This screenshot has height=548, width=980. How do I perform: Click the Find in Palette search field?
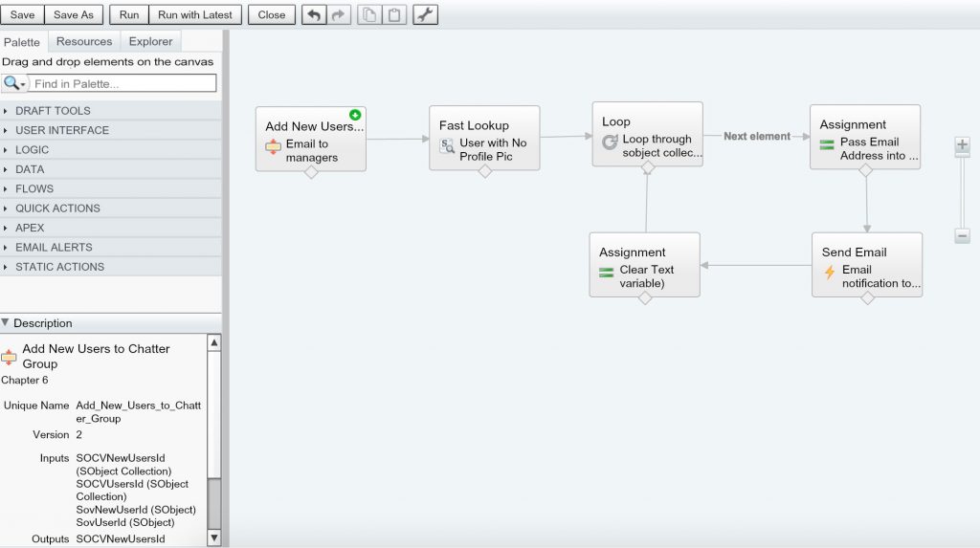122,84
